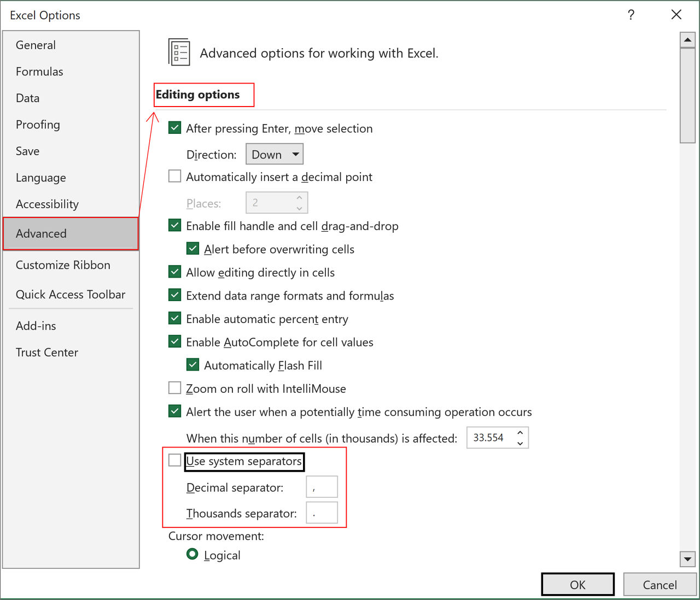
Task: Click the scroll up arrow
Action: [x=687, y=40]
